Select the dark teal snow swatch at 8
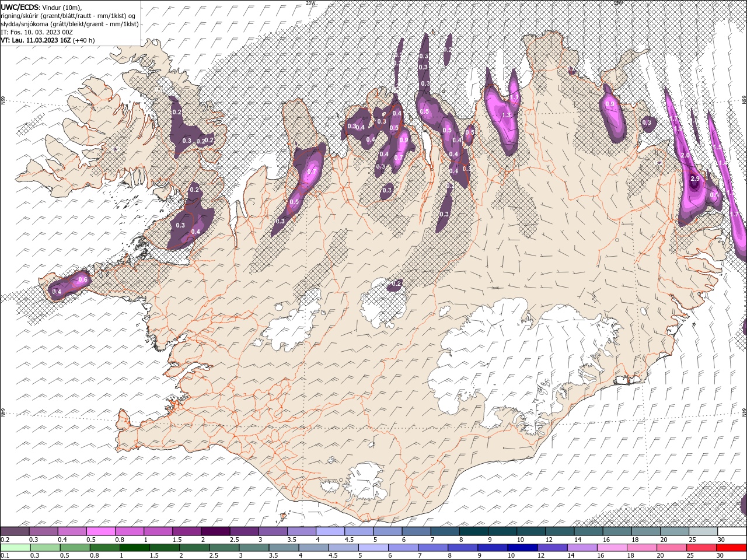The image size is (747, 560). (x=473, y=531)
